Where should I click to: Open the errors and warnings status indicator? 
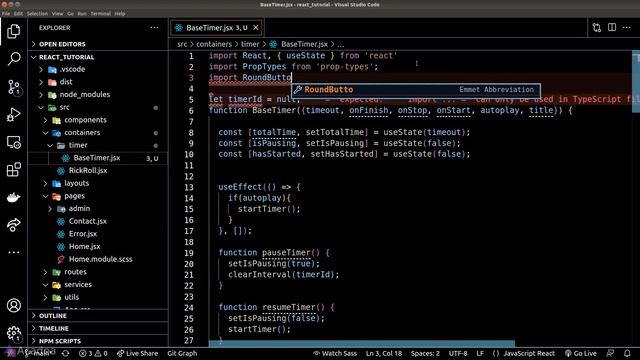point(93,353)
